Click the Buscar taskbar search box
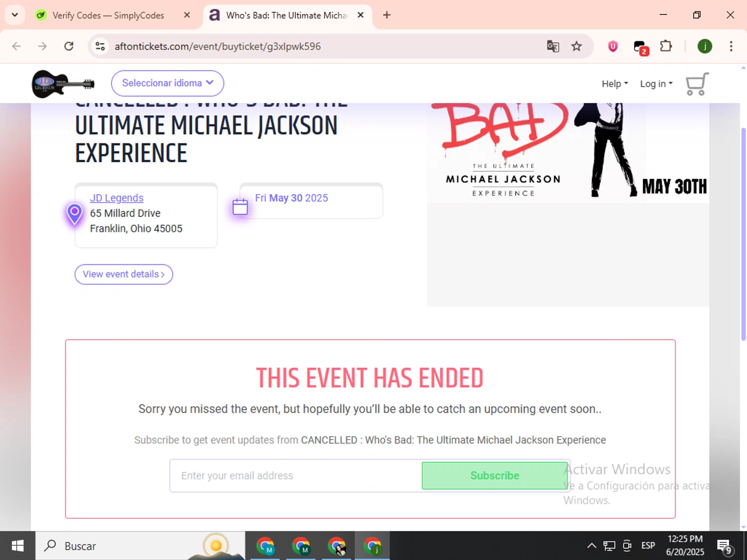Screen dimensions: 747x560 pos(139,546)
